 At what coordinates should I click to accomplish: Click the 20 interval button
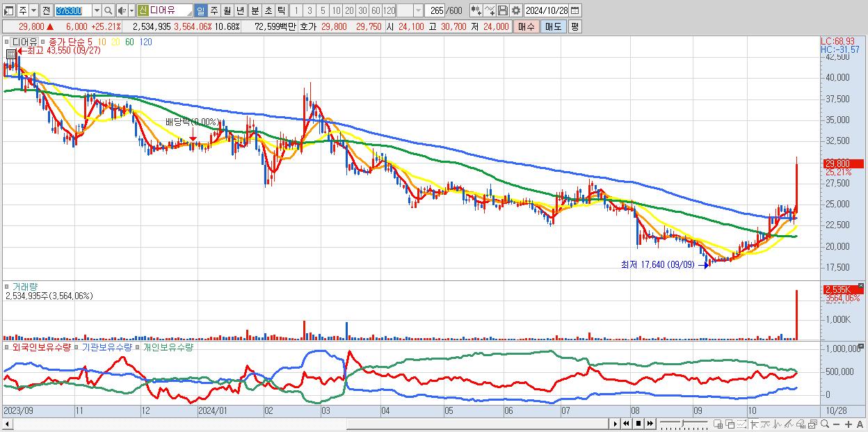[x=349, y=11]
